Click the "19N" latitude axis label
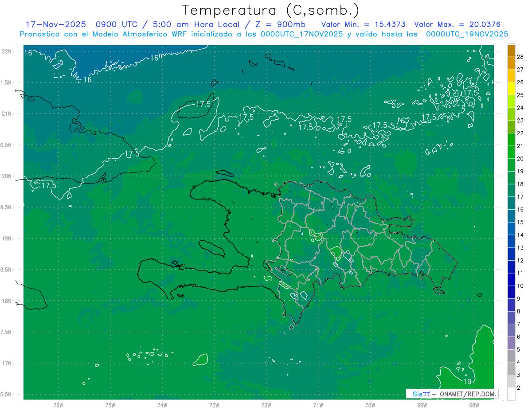532x411 pixels. 6,238
